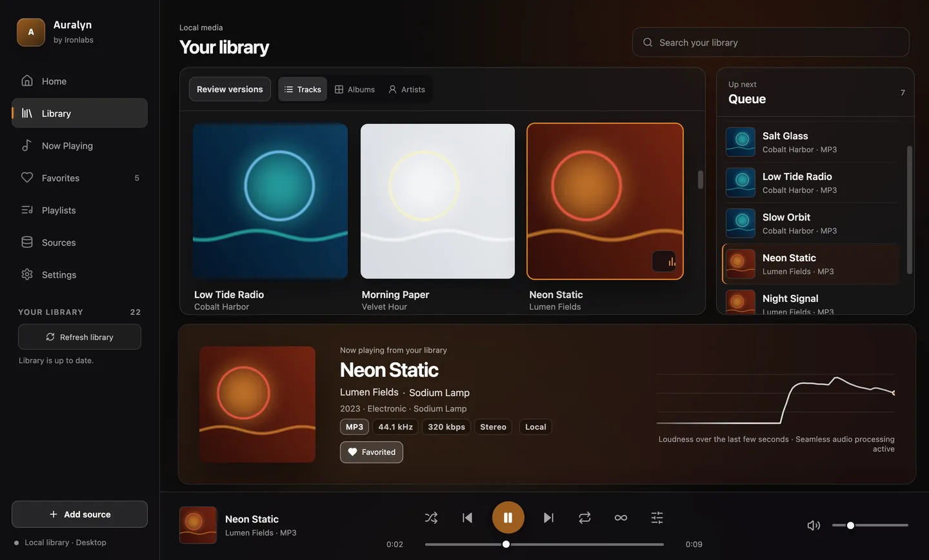Image resolution: width=929 pixels, height=560 pixels.
Task: Click the search magnifier icon
Action: click(648, 43)
